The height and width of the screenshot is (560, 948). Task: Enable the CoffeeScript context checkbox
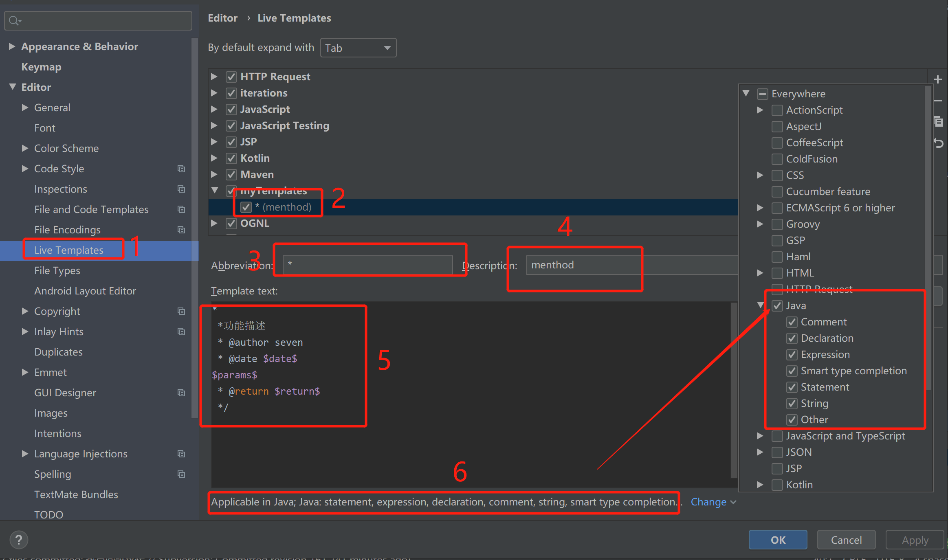click(x=777, y=143)
